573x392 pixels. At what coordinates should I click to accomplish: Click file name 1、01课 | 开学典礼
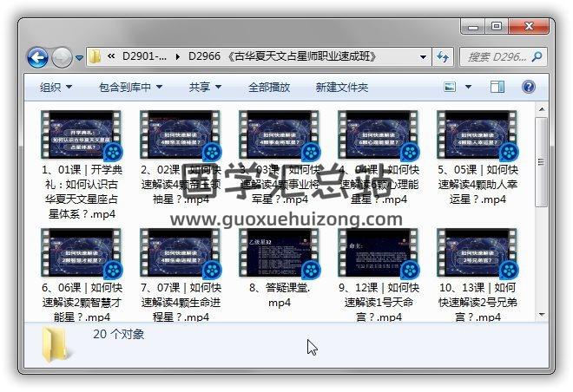point(82,192)
